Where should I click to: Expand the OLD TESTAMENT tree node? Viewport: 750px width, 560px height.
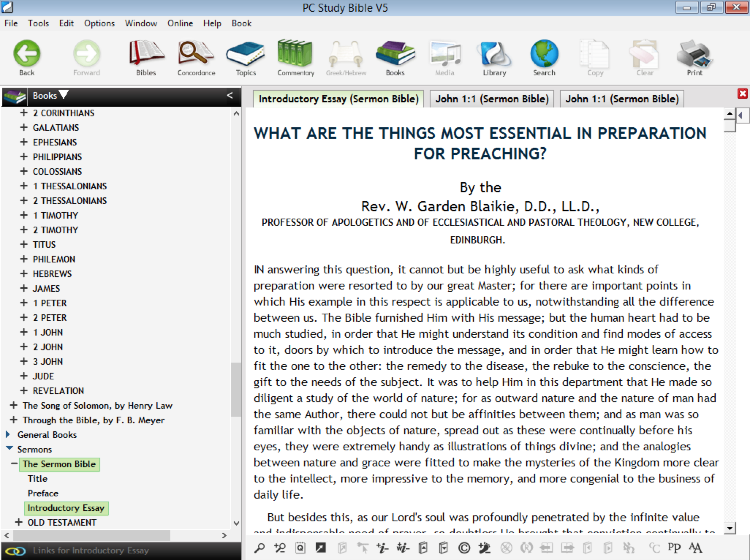click(x=19, y=522)
